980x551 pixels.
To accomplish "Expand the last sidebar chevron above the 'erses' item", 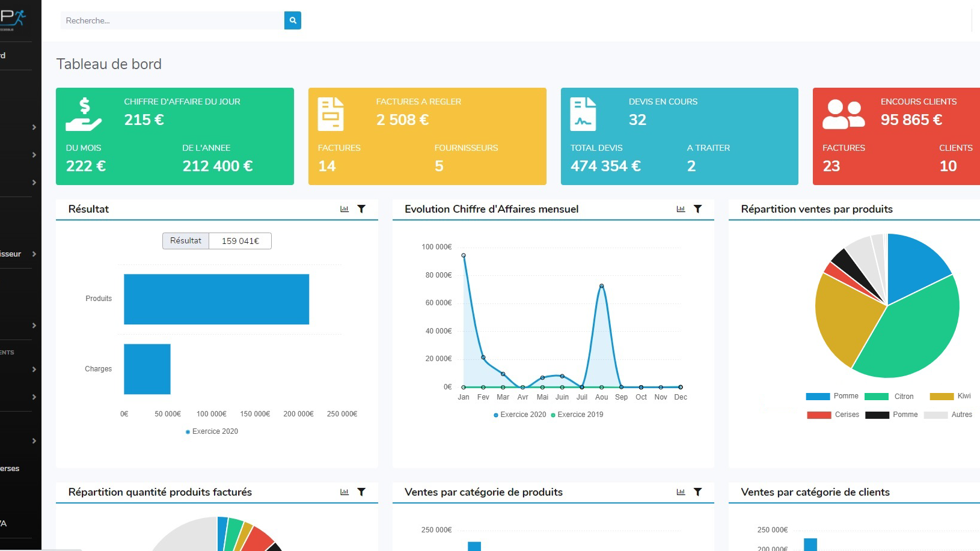I will point(34,441).
